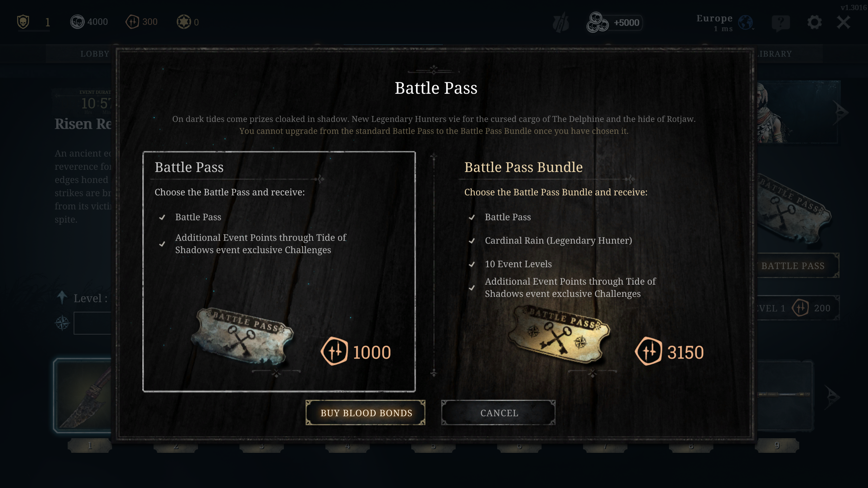Screen dimensions: 868x488
Task: Switch to the Library tab
Action: [775, 54]
